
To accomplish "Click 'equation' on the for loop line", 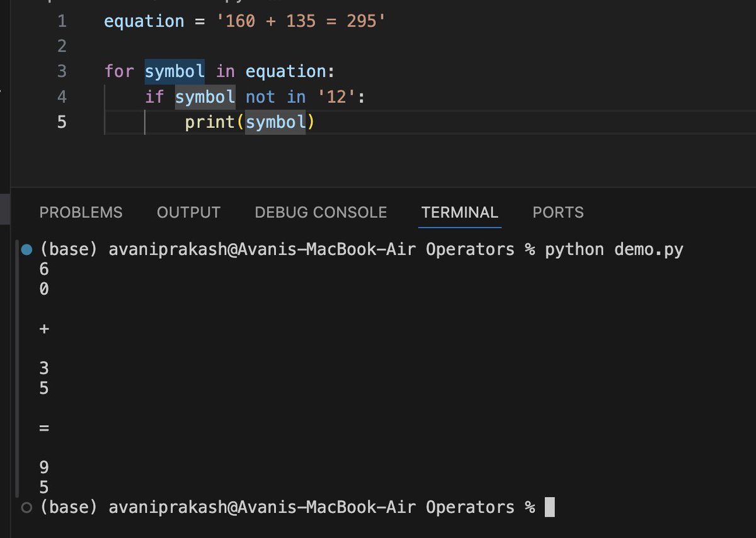I will click(285, 71).
